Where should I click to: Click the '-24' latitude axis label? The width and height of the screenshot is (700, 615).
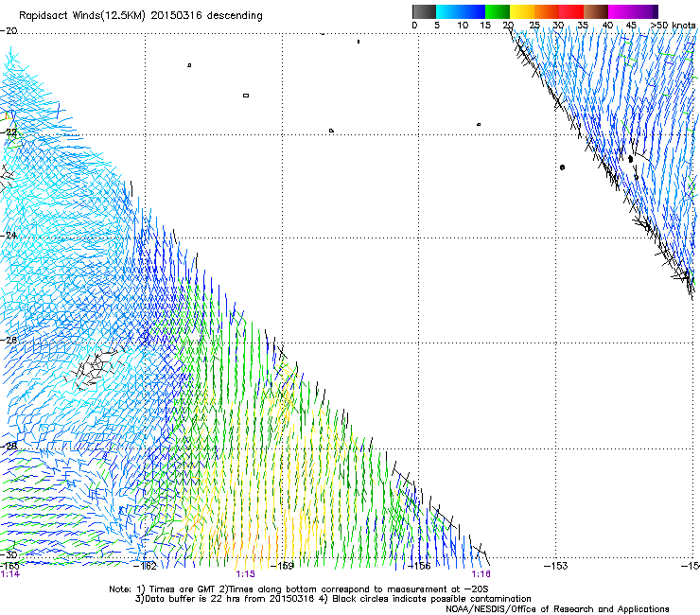click(9, 235)
